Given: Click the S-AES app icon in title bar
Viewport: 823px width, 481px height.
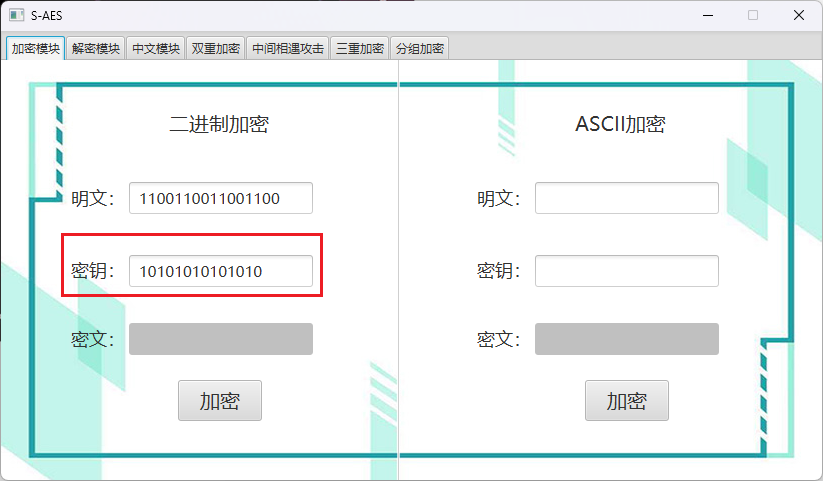Looking at the screenshot, I should pyautogui.click(x=16, y=15).
